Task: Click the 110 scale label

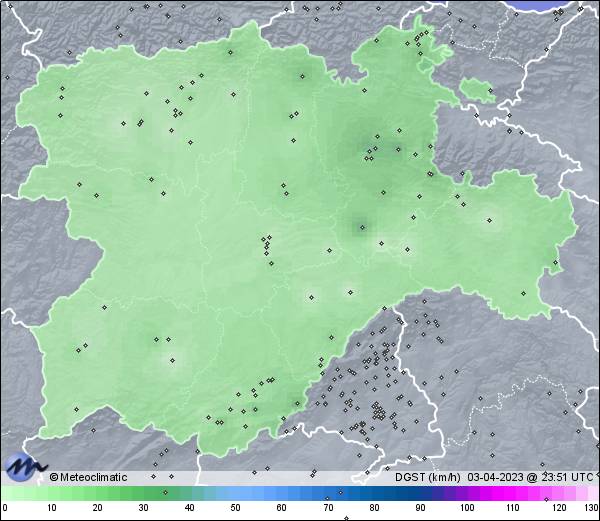Action: [x=513, y=508]
